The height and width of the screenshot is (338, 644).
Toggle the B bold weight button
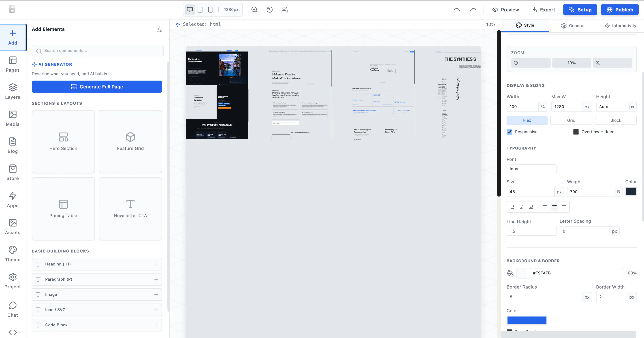pos(618,192)
